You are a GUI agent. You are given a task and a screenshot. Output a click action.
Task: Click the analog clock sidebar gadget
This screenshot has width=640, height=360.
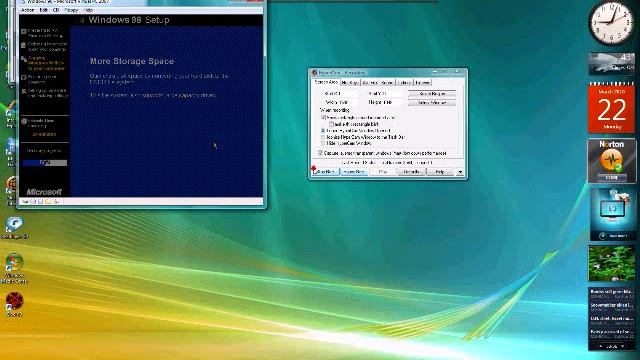611,24
